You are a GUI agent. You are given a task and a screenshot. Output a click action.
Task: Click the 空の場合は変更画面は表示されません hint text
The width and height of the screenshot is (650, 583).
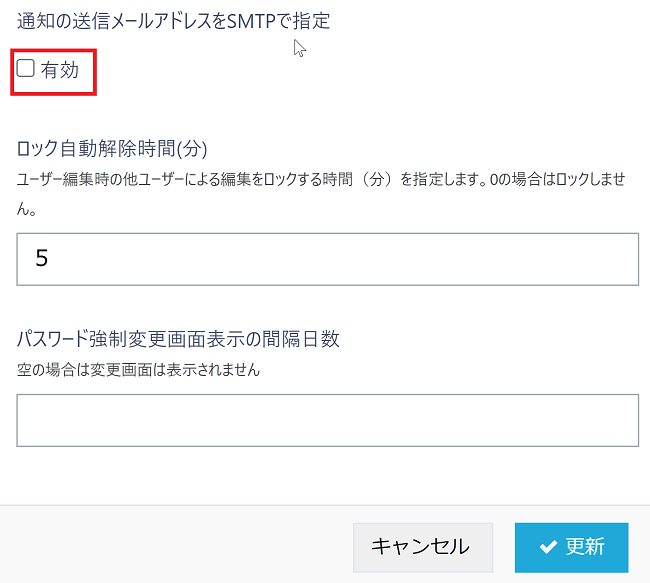point(138,370)
